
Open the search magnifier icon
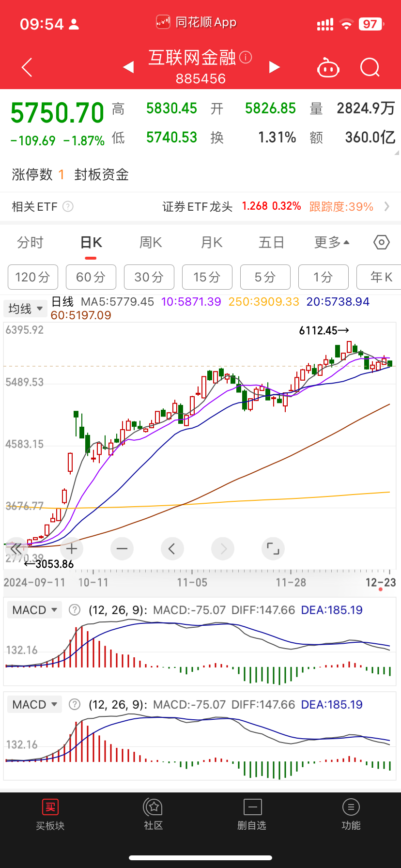[x=370, y=67]
